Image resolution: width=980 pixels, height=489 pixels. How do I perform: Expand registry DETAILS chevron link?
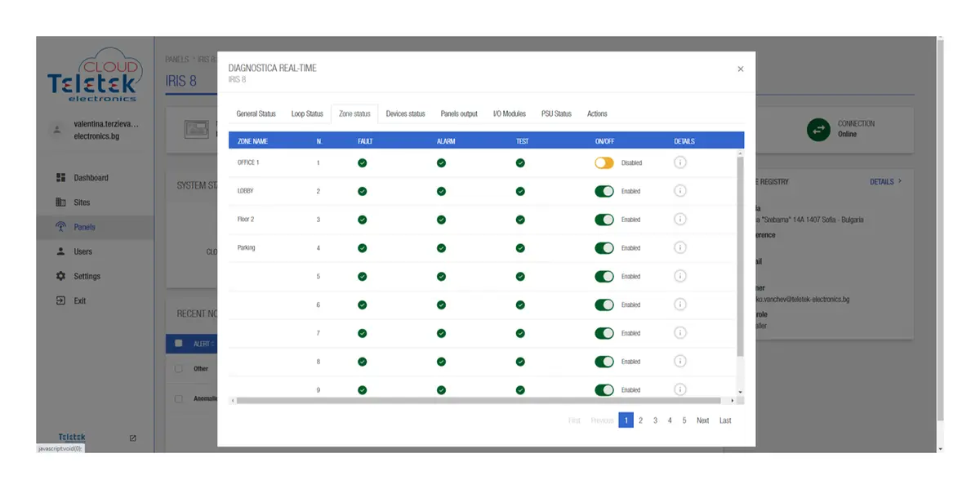click(x=885, y=182)
